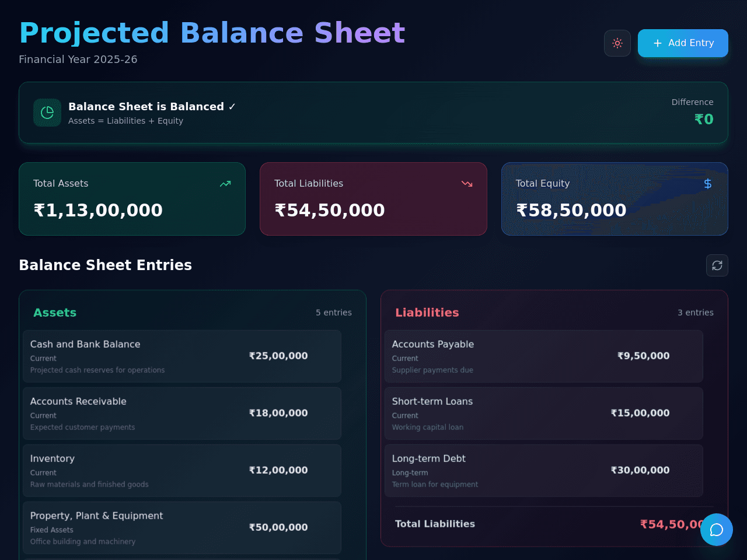Click the ₹9,50,000 amount value
The height and width of the screenshot is (560, 747).
click(x=644, y=356)
